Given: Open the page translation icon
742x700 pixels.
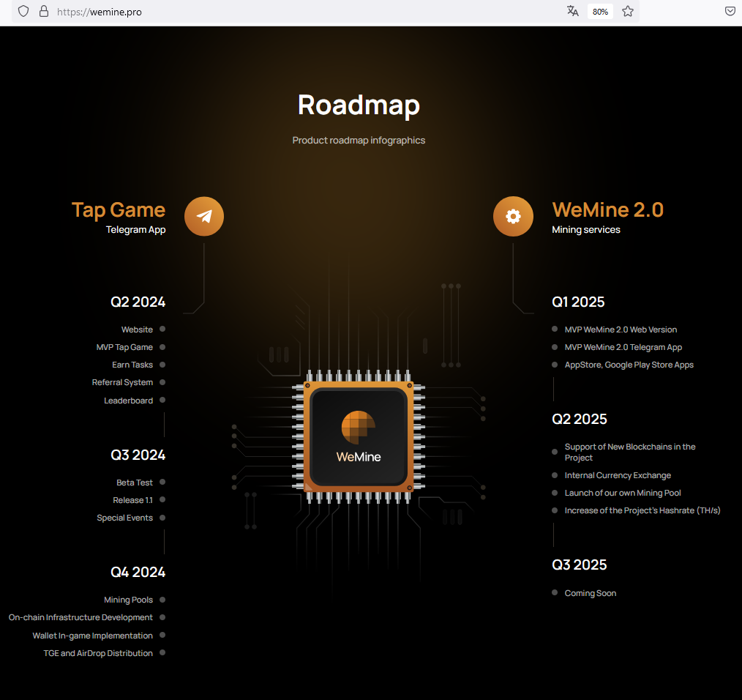Looking at the screenshot, I should [572, 12].
